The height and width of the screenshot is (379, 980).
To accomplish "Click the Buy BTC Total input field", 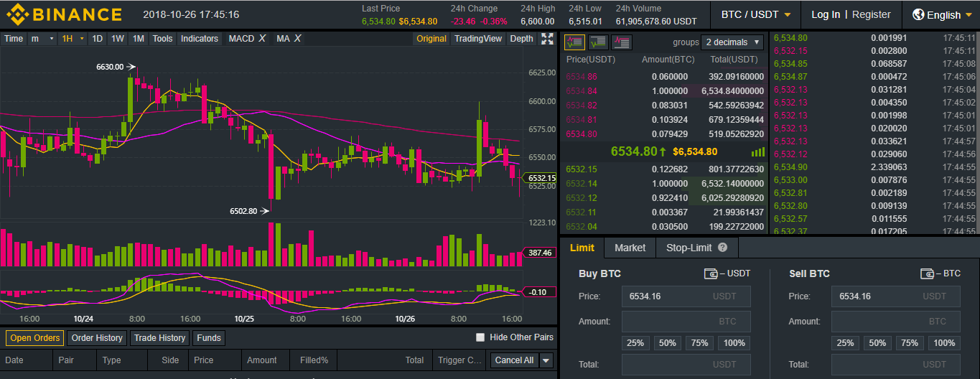I will (686, 365).
